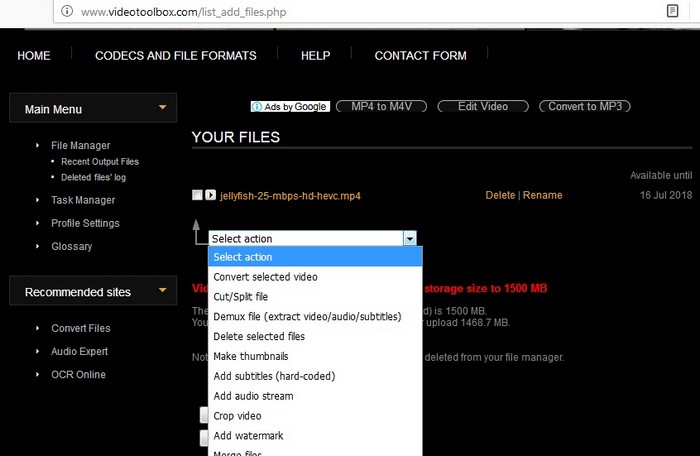The height and width of the screenshot is (456, 700).
Task: Open CODECS AND FILE FORMATS page
Action: pyautogui.click(x=175, y=56)
